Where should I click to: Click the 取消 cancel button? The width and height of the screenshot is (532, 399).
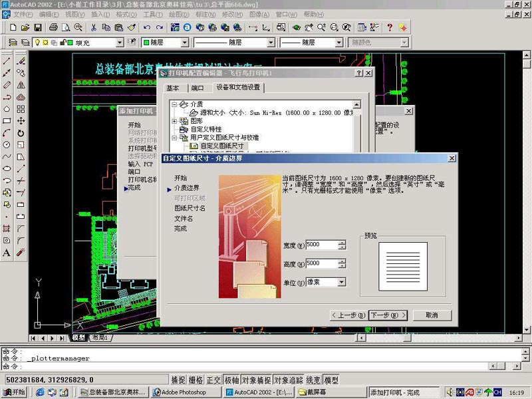tap(432, 315)
